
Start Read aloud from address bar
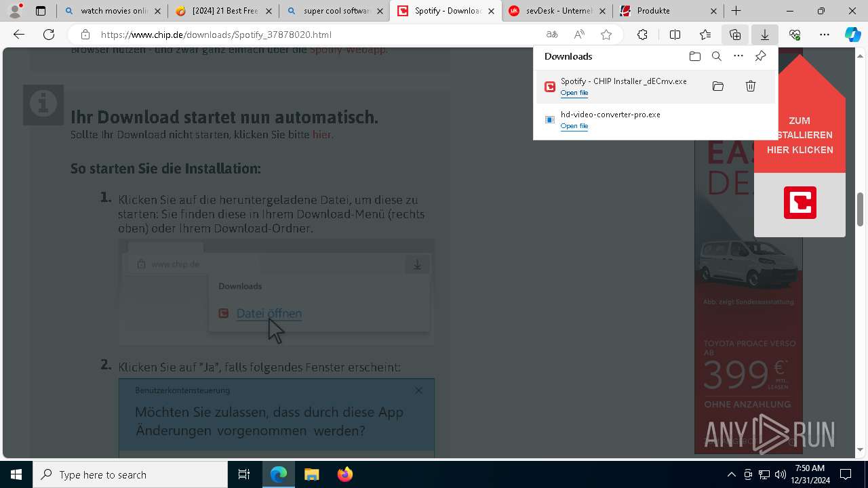click(x=579, y=35)
